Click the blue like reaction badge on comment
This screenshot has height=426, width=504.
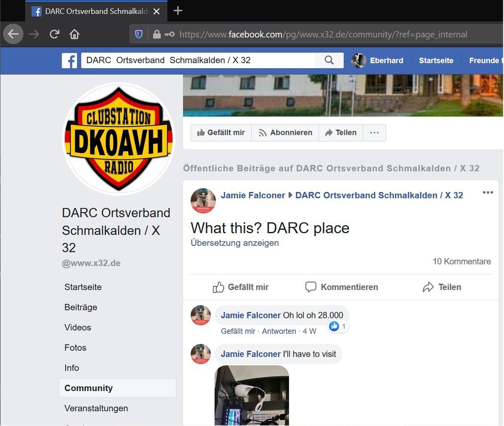[x=334, y=326]
